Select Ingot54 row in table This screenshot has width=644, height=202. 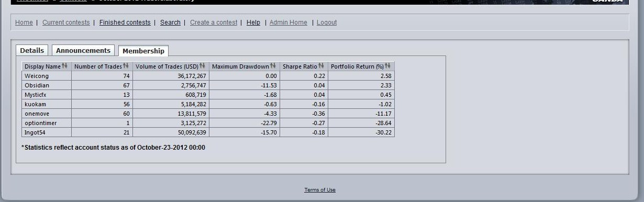point(208,132)
